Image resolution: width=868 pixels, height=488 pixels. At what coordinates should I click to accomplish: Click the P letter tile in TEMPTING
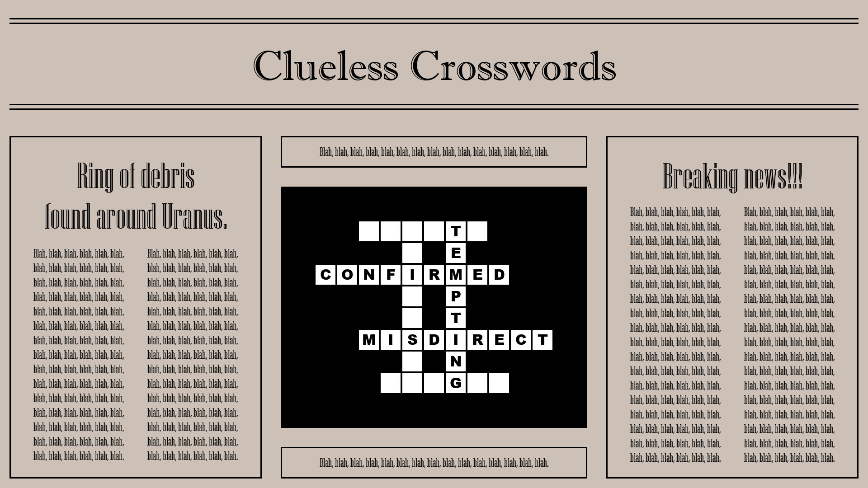click(x=455, y=296)
